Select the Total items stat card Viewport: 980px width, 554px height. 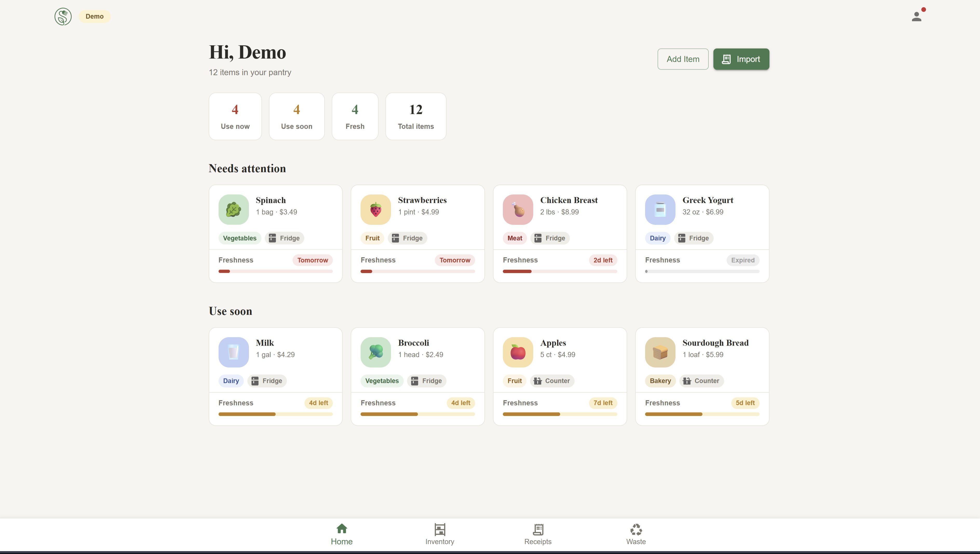[x=416, y=116]
